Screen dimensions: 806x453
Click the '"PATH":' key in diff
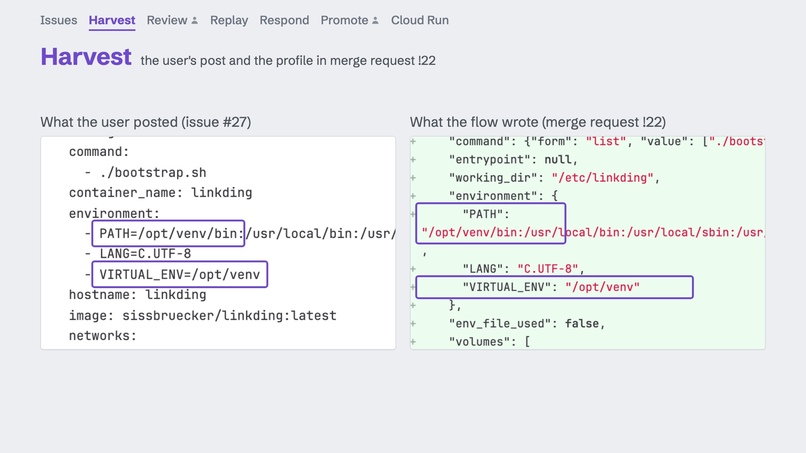(486, 214)
